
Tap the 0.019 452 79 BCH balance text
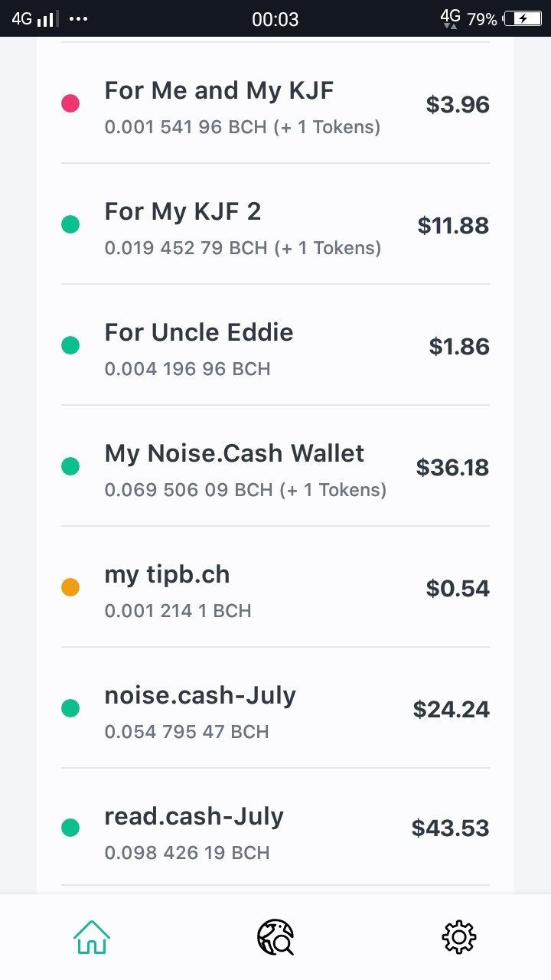(x=186, y=247)
